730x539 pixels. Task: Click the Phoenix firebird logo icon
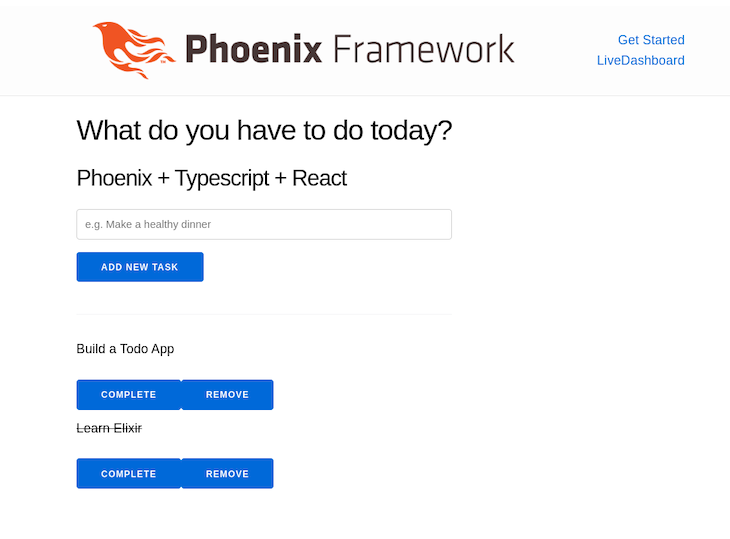point(133,49)
